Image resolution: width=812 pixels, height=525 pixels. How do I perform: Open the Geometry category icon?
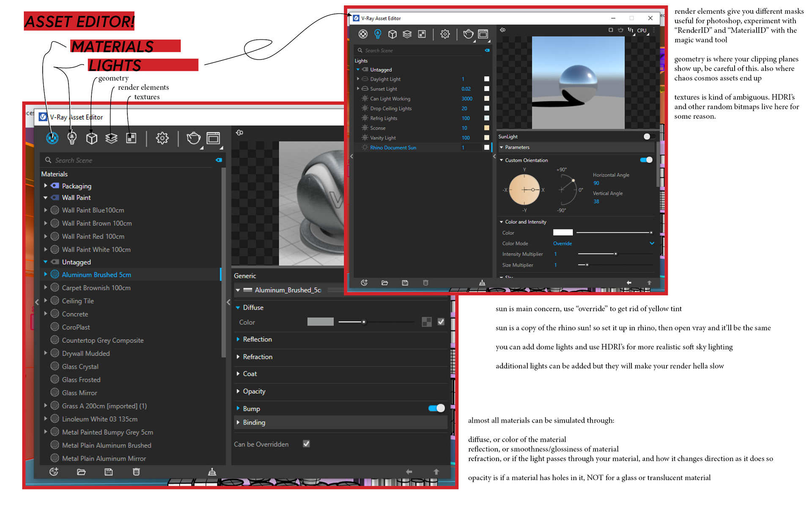[x=92, y=138]
